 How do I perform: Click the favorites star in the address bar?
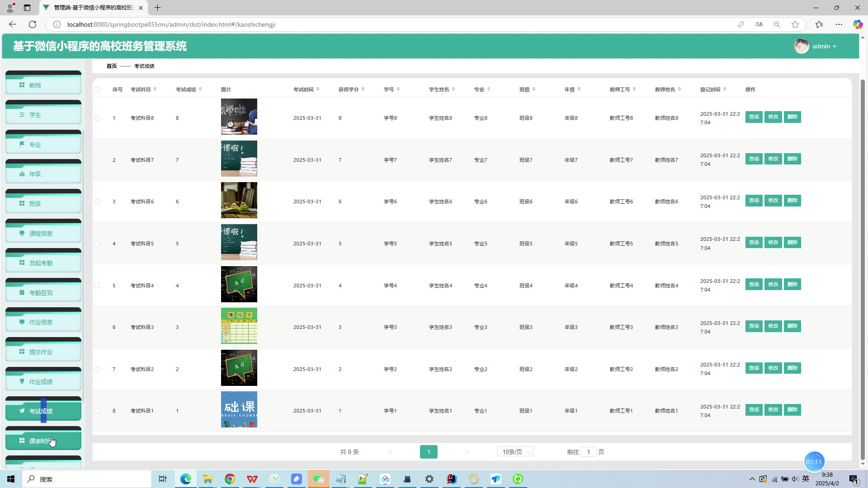(x=795, y=24)
